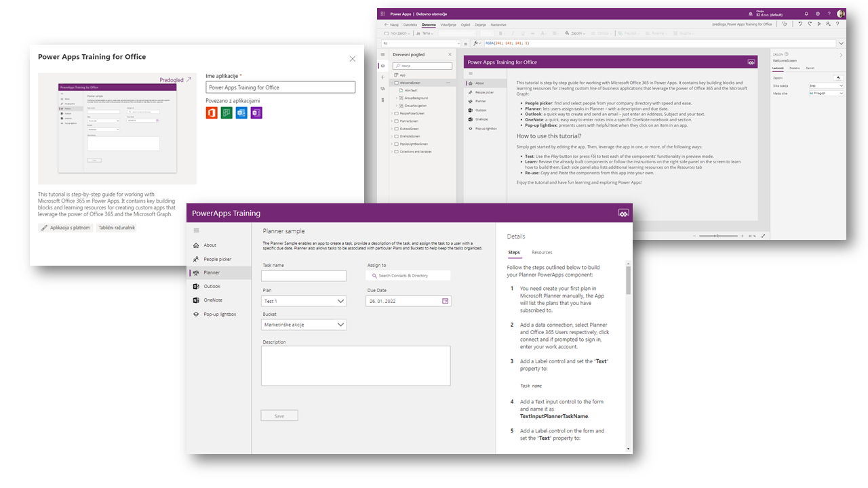
Task: Click the Save button in Planner sample
Action: [x=279, y=415]
